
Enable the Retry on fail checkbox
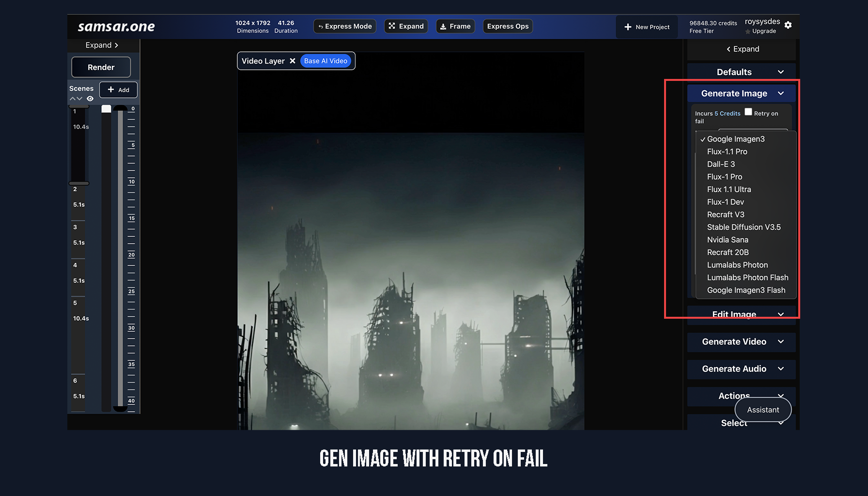click(x=748, y=111)
